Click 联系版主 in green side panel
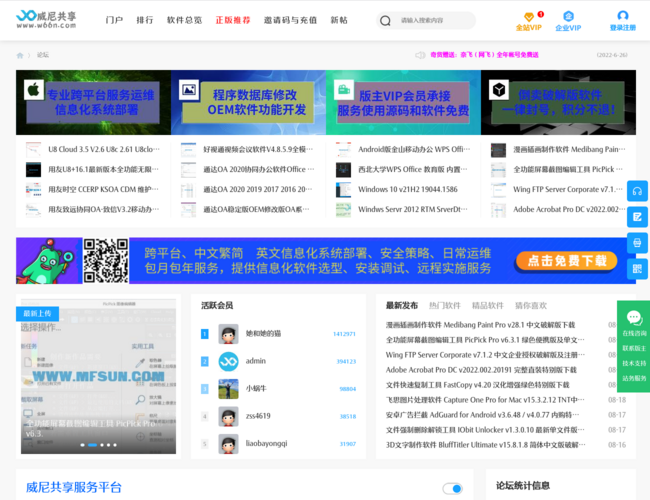The height and width of the screenshot is (500, 650). click(x=634, y=348)
